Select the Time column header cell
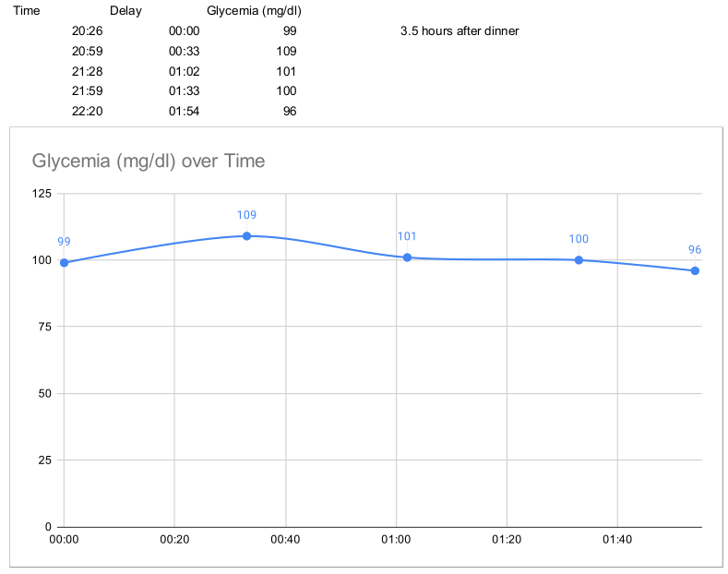Viewport: 728px width, 574px height. 27,11
